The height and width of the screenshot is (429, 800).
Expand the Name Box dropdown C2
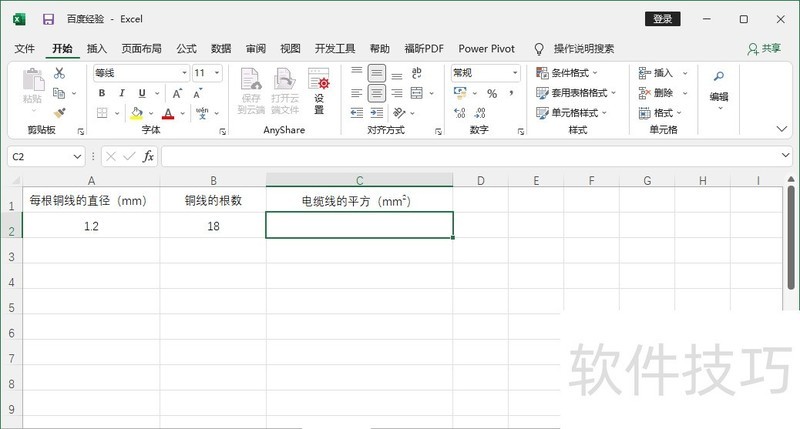[77, 157]
